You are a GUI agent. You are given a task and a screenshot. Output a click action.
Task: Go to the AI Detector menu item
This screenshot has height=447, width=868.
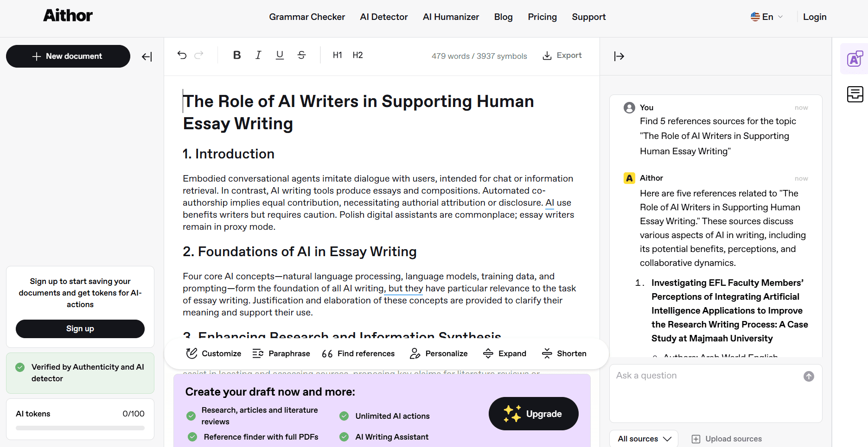coord(383,17)
